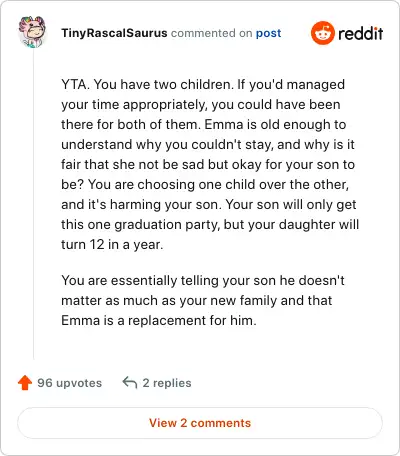Click the reply arrow icon
Viewport: 400px width, 456px height.
tap(130, 383)
